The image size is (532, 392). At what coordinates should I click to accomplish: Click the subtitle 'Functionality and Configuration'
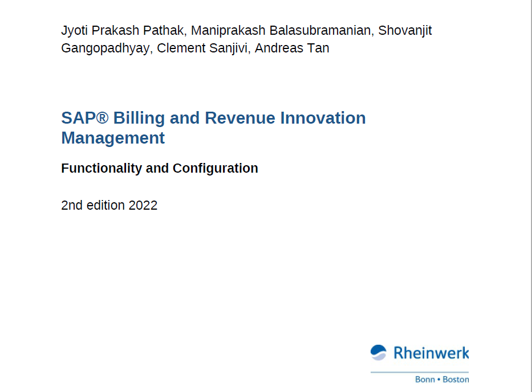pos(160,168)
